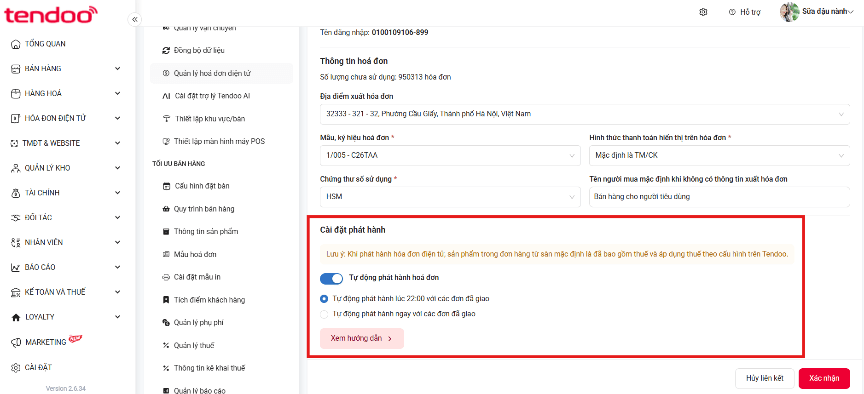Open the Chứng thư số sử dụng dropdown
864x394 pixels.
[x=450, y=197]
